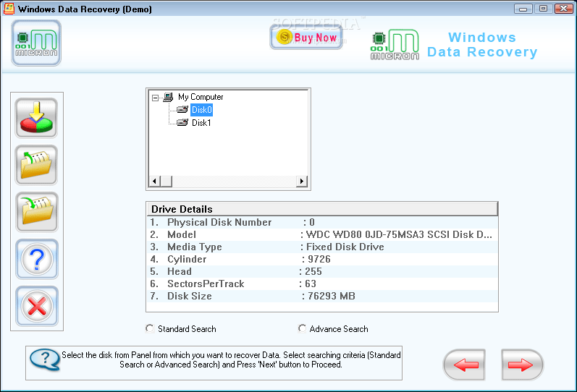Click the My Computer icon in tree
577x392 pixels.
(x=168, y=97)
